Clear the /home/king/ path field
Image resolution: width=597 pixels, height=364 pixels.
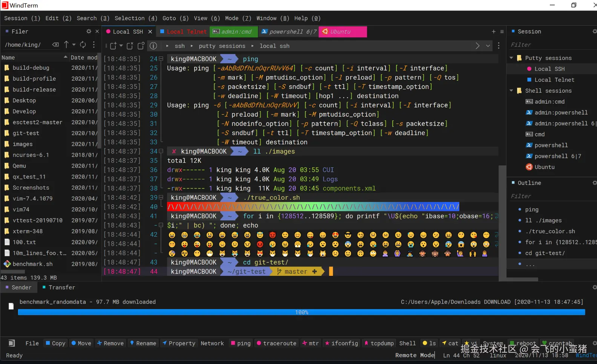tap(55, 44)
